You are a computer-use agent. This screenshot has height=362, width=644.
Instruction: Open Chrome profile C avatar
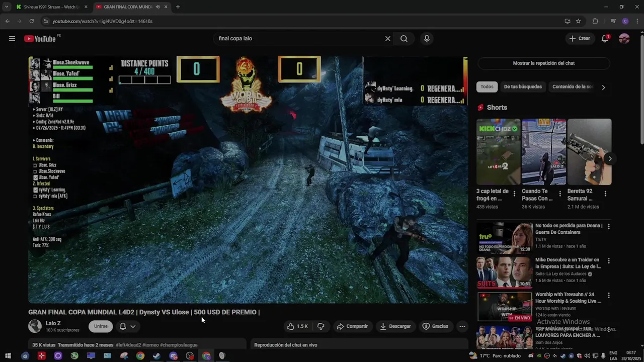[x=625, y=21]
